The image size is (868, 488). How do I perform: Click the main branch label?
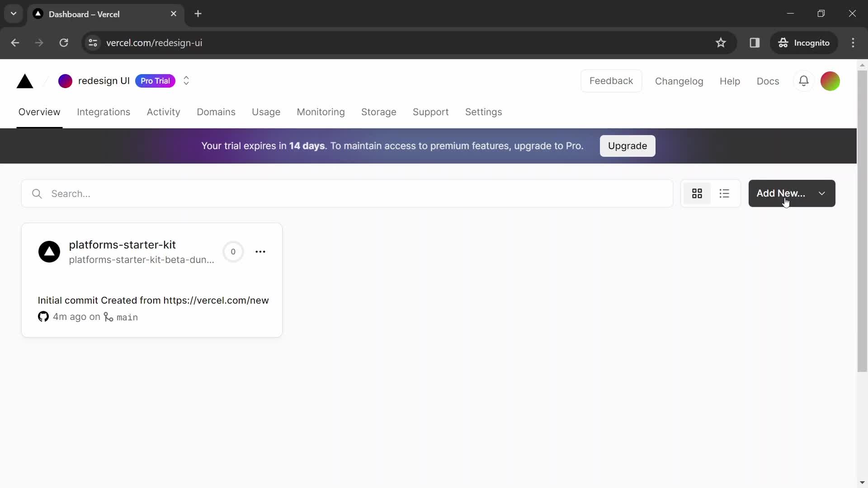pyautogui.click(x=127, y=317)
